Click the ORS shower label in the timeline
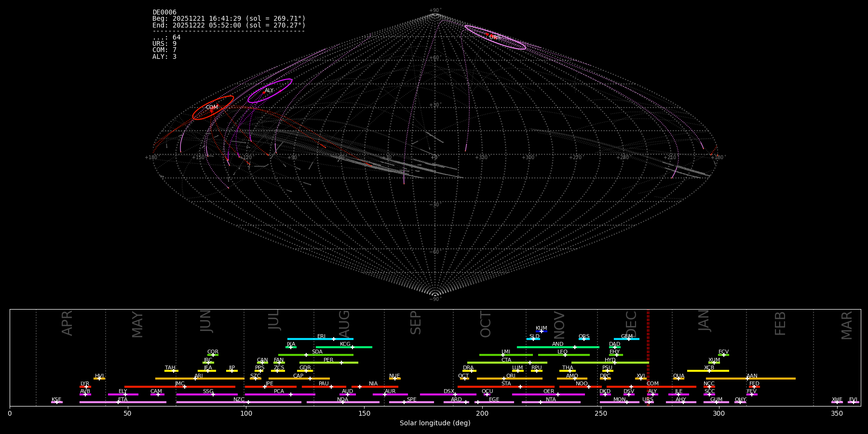 coord(584,337)
